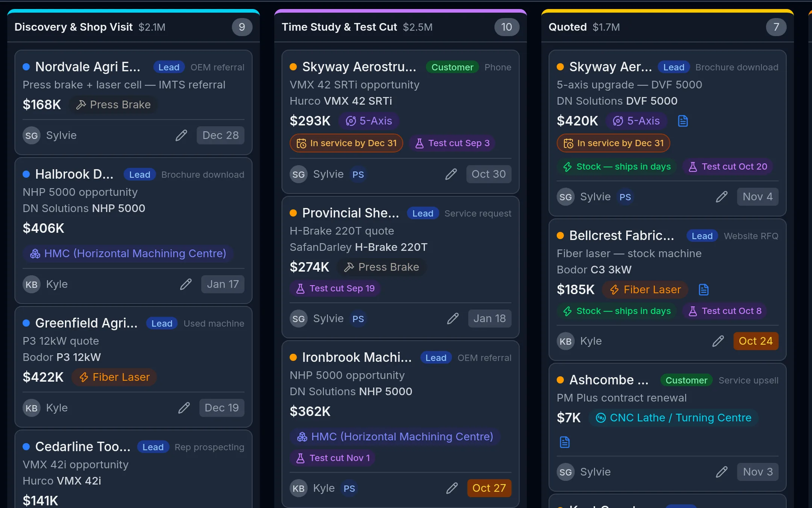Click Fiber Laser tag on Greenfield Agri card
The width and height of the screenshot is (812, 508).
pos(114,377)
